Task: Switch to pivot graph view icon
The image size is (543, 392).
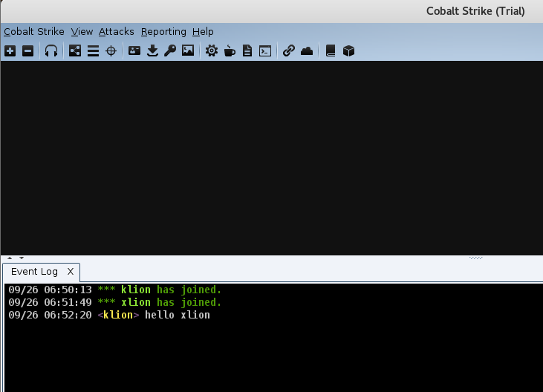Action: (x=75, y=51)
